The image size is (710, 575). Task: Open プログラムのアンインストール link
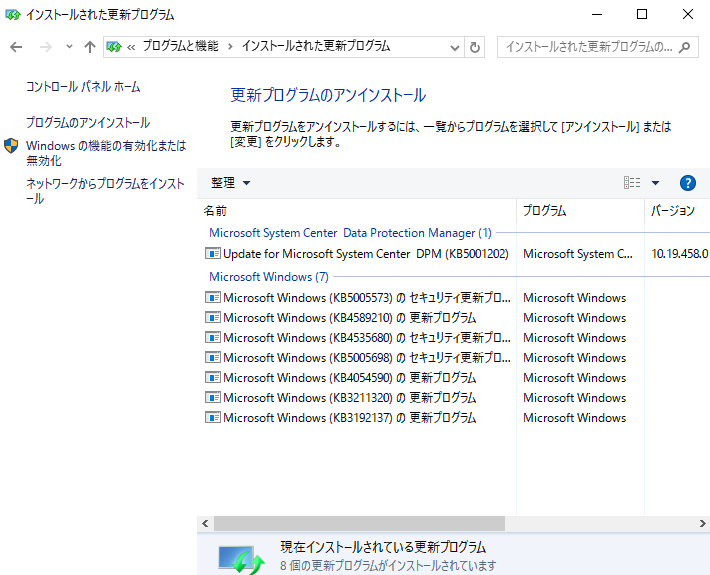click(88, 122)
